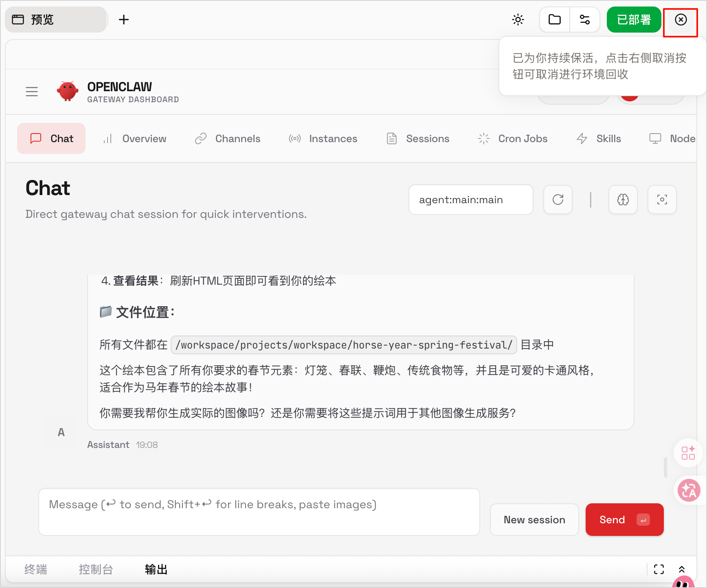Switch to the 控制台 console tab

pyautogui.click(x=96, y=569)
